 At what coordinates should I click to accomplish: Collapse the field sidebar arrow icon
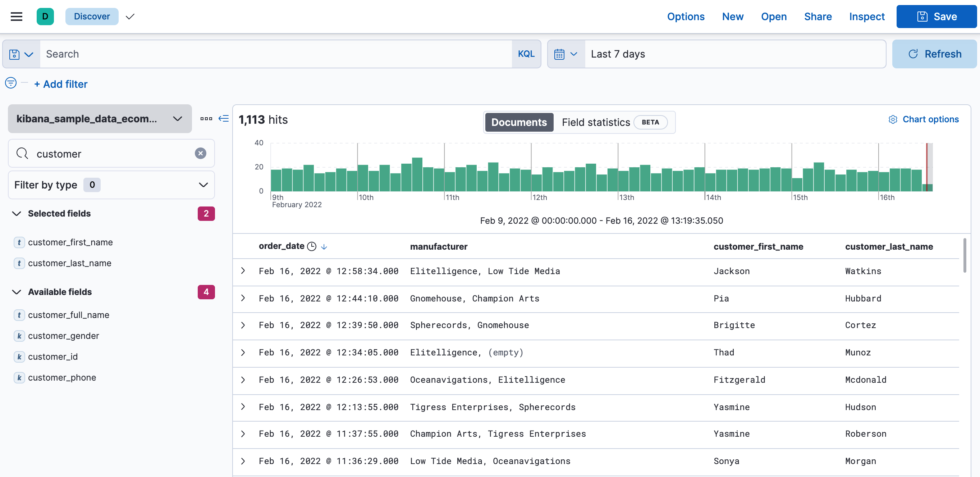tap(224, 119)
